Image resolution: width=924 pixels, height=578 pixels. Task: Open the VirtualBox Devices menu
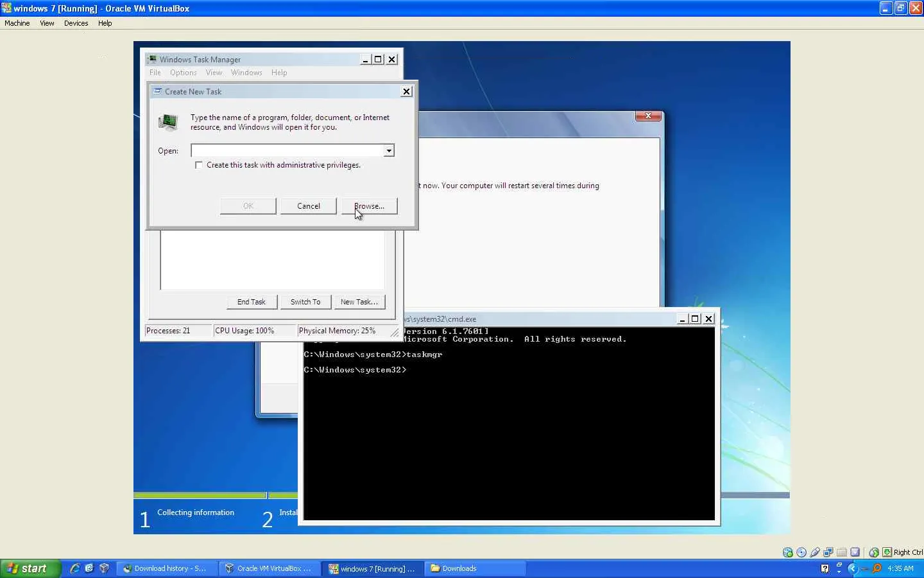(76, 23)
